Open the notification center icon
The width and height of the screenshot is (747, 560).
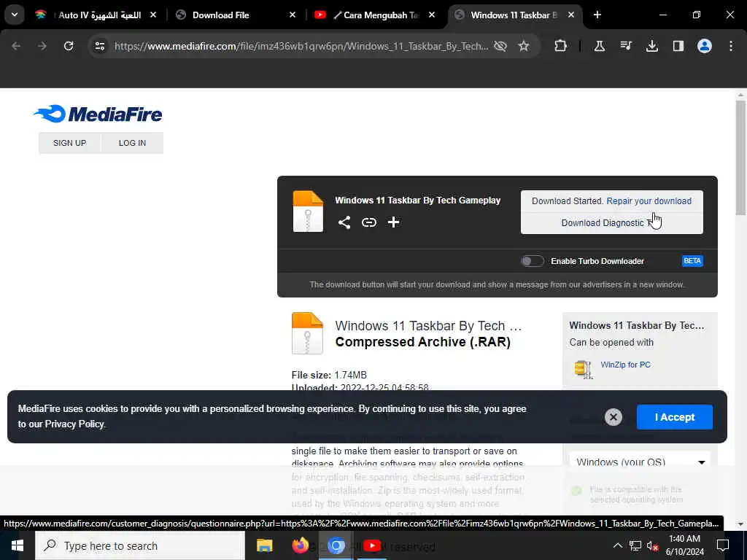pos(723,545)
